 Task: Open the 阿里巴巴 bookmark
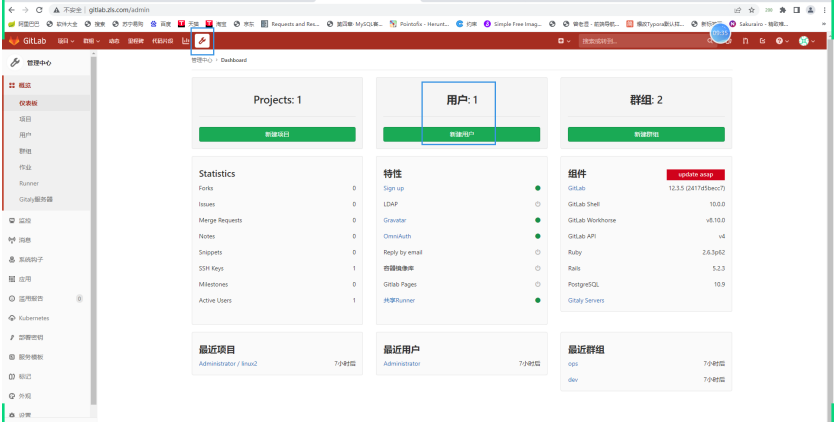23,24
